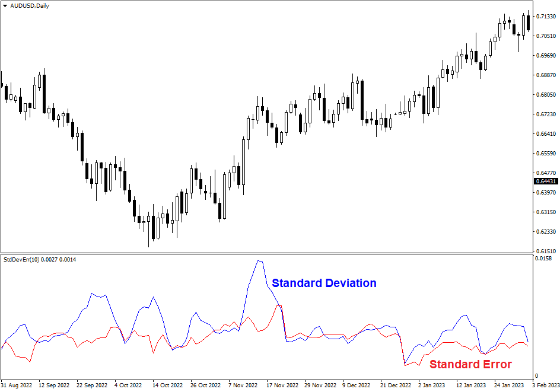Select price level 0.71330 on axis
This screenshot has width=560, height=392.
(546, 17)
